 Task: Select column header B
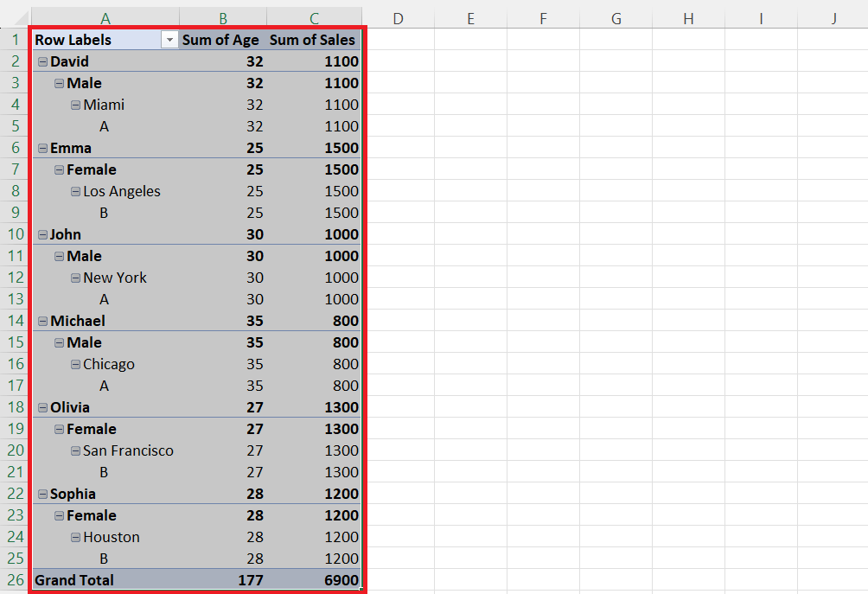point(221,15)
